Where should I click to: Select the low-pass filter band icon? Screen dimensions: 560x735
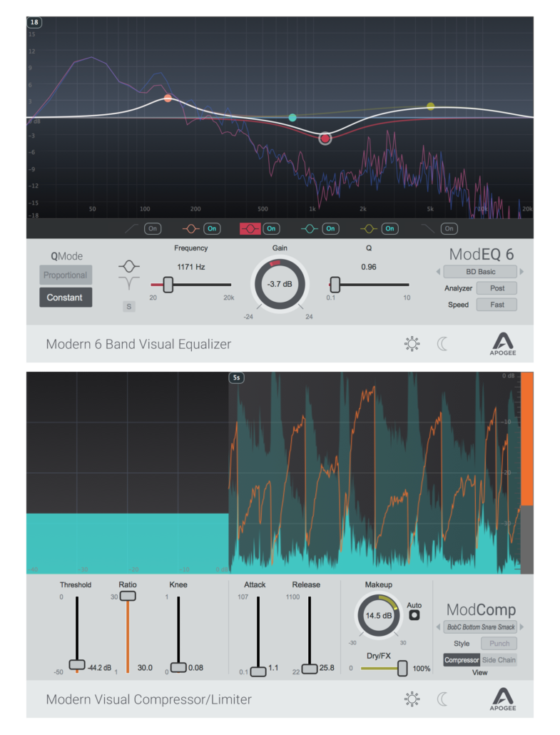pyautogui.click(x=427, y=229)
